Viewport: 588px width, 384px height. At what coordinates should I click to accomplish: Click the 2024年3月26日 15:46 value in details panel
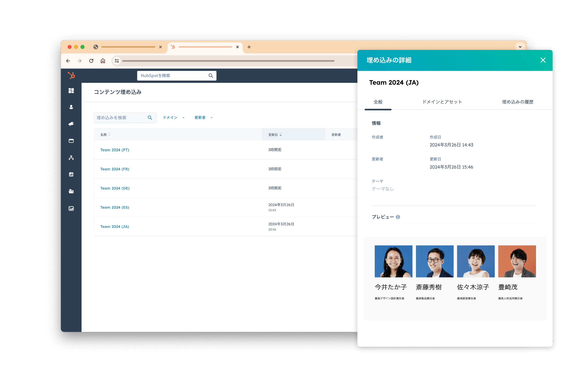click(452, 167)
